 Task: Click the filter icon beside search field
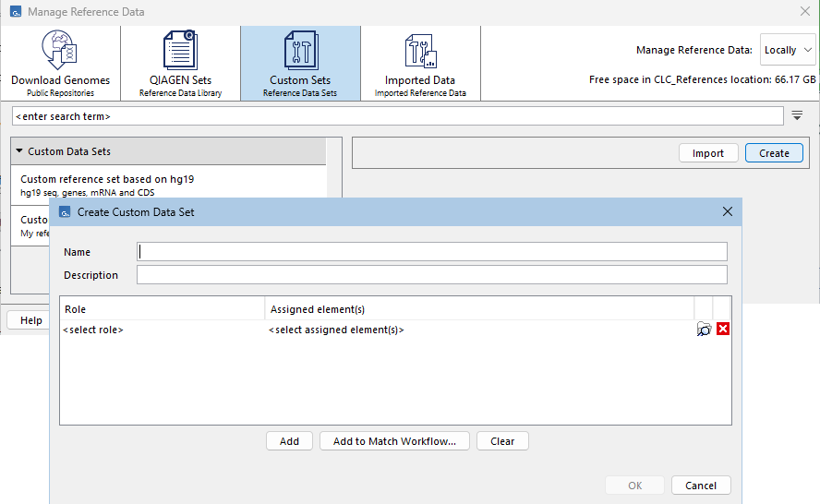tap(797, 116)
